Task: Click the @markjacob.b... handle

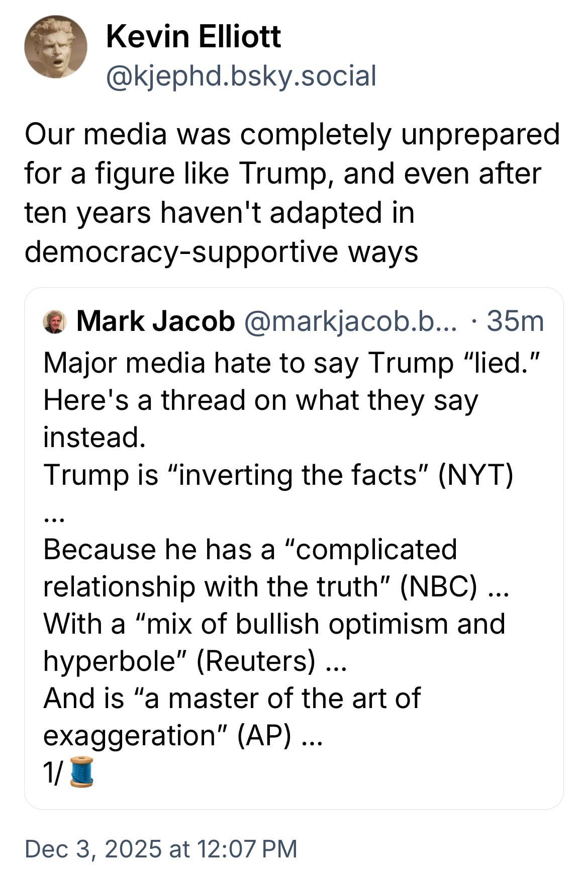Action: 351,321
